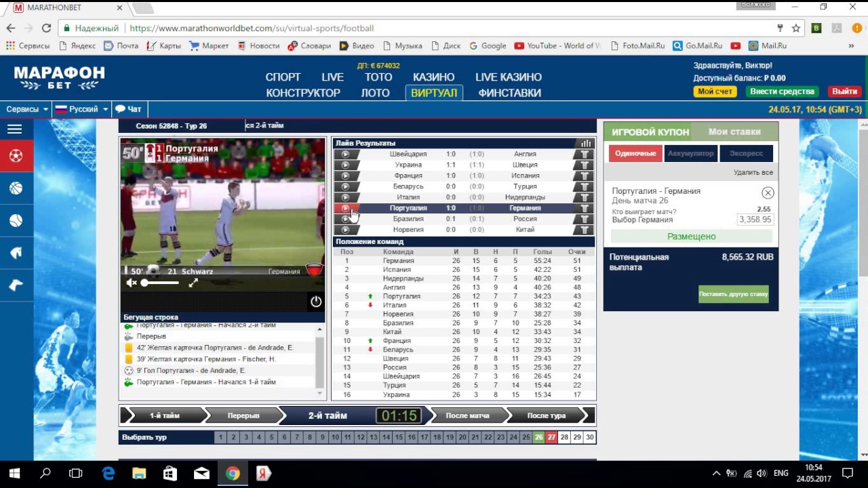
Task: Select the tennis ball icon in the sidebar
Action: click(16, 221)
